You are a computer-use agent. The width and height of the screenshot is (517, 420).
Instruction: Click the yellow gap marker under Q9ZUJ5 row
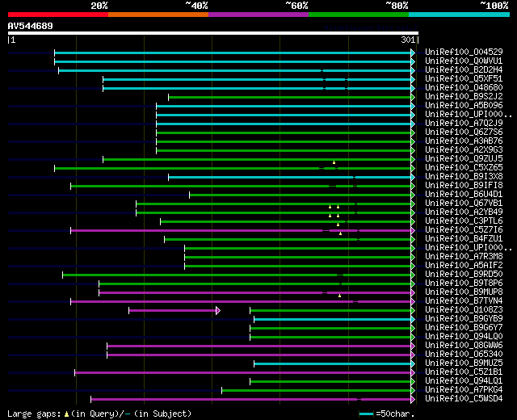334,162
